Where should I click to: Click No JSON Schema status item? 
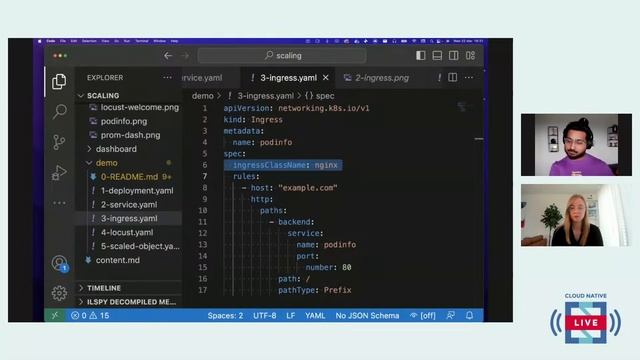[367, 316]
